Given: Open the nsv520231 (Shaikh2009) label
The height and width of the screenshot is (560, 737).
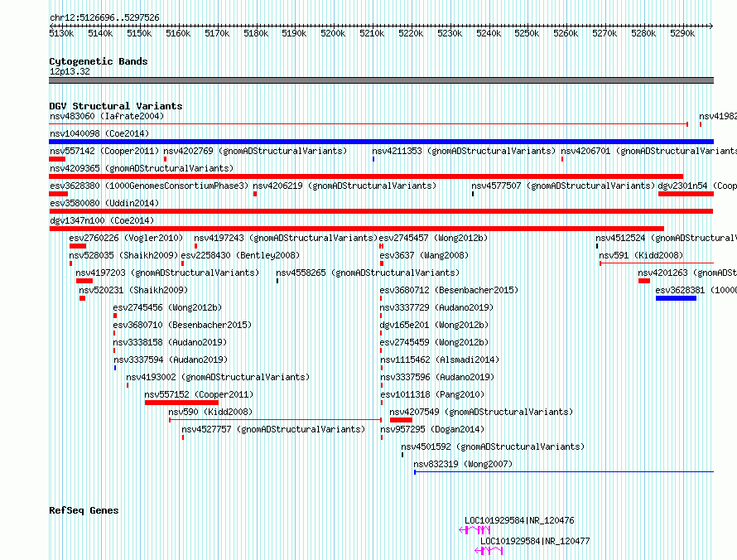Looking at the screenshot, I should point(133,290).
